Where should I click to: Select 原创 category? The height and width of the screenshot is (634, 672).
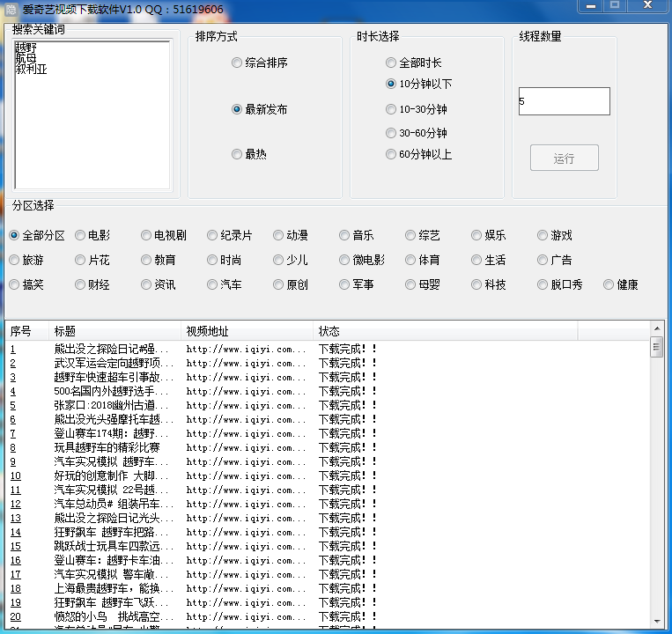(x=291, y=284)
